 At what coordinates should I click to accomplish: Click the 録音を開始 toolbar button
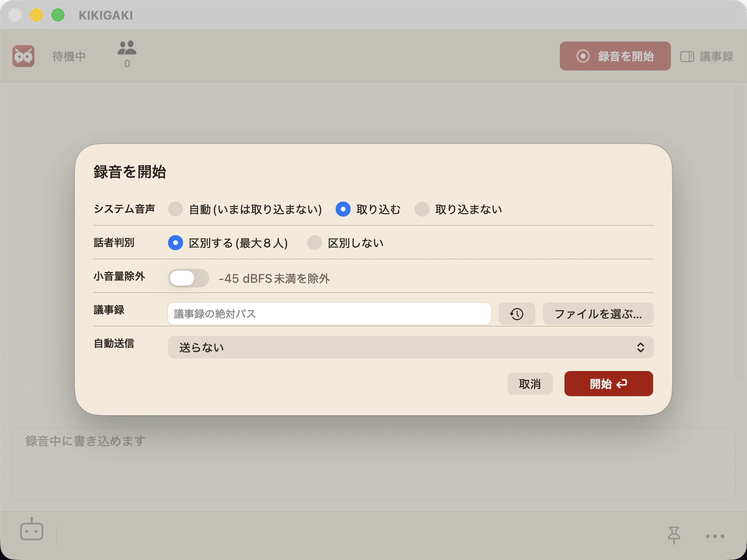[x=615, y=56]
